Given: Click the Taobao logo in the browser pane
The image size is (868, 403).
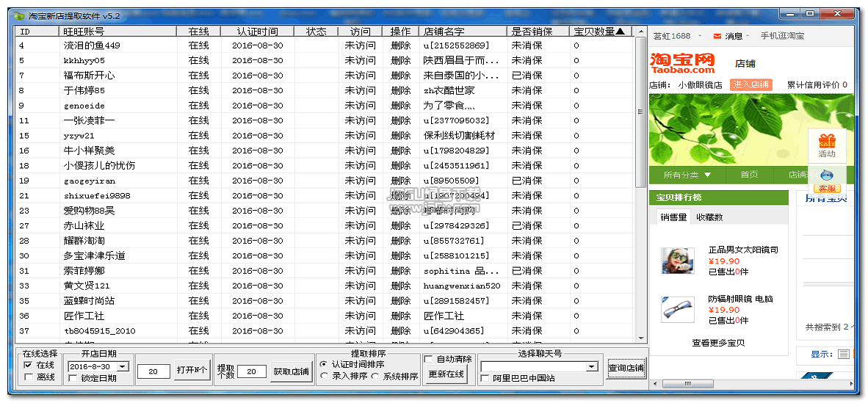Looking at the screenshot, I should 682,63.
